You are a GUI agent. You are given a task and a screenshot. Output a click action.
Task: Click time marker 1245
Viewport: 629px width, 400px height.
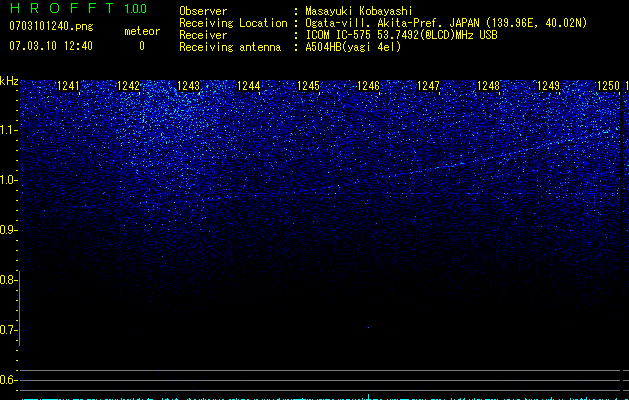[308, 86]
